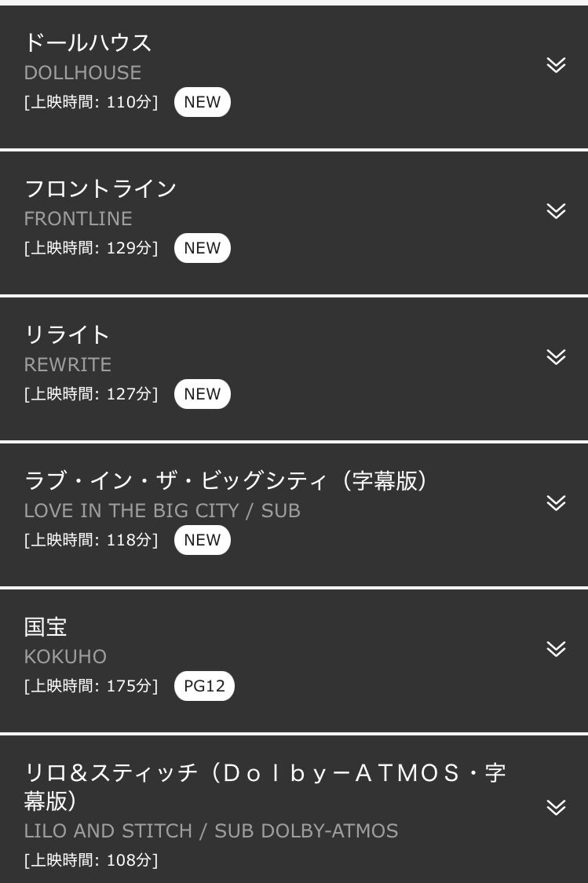Click LILO AND STITCH / SUB DOLBY-ATMOS text

pos(211,830)
